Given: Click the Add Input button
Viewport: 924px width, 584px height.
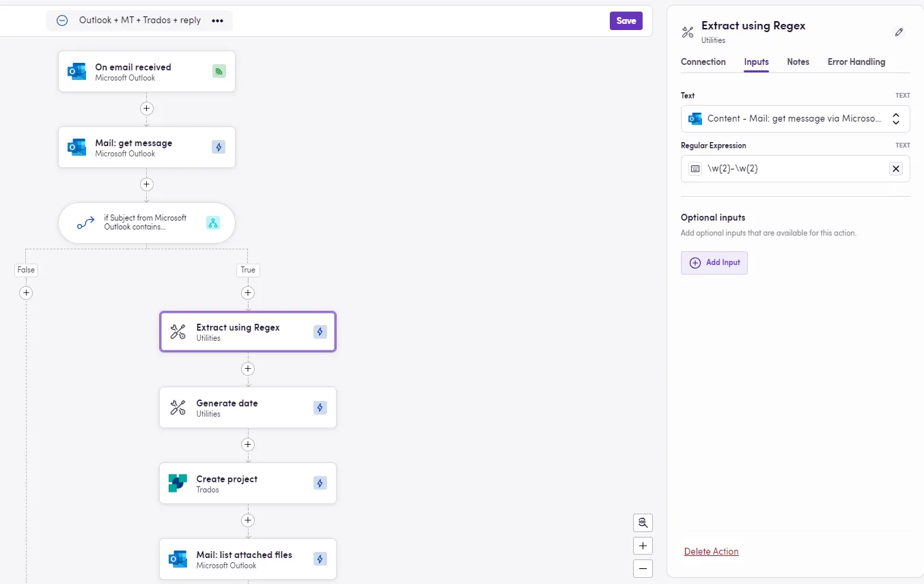Looking at the screenshot, I should (x=714, y=263).
